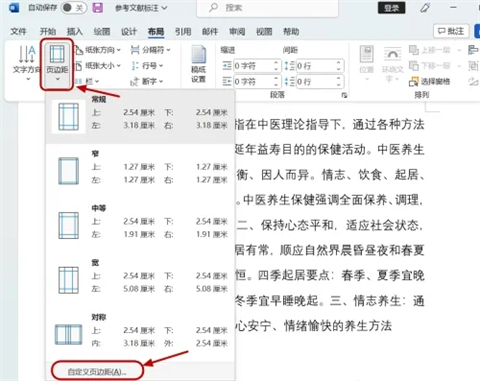
Task: Expand the 上移一层 dropdown arrow
Action: tap(459, 50)
